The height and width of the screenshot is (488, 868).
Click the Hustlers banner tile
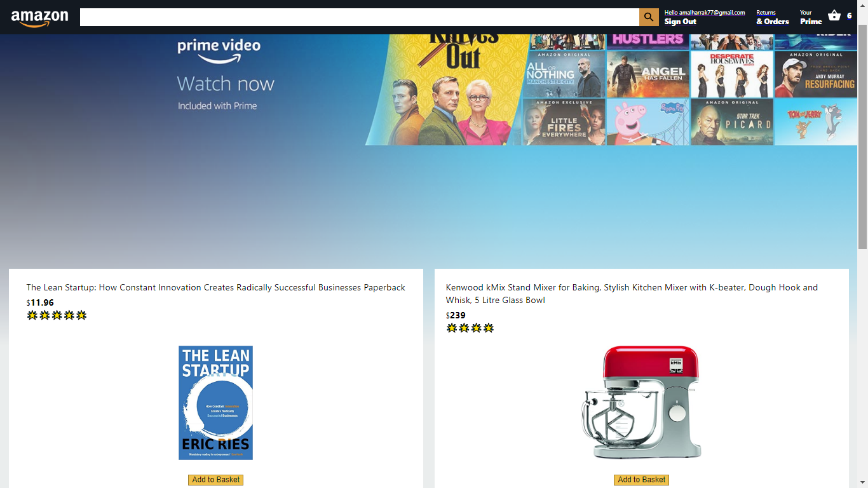click(x=648, y=42)
